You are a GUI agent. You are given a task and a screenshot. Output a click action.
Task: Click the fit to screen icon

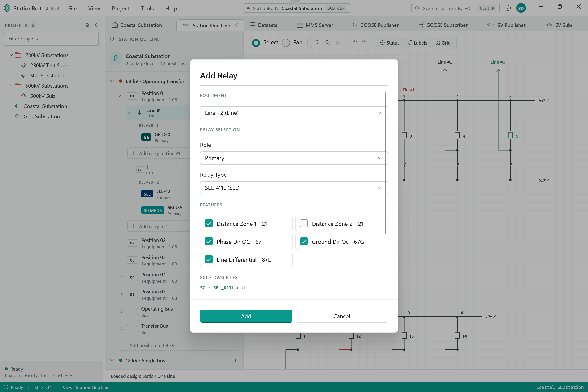tap(337, 42)
